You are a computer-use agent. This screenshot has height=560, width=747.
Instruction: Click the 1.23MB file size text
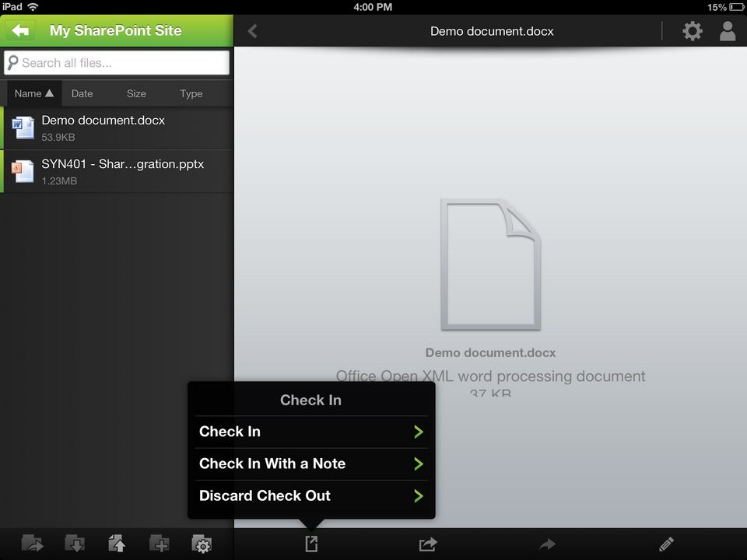[59, 181]
